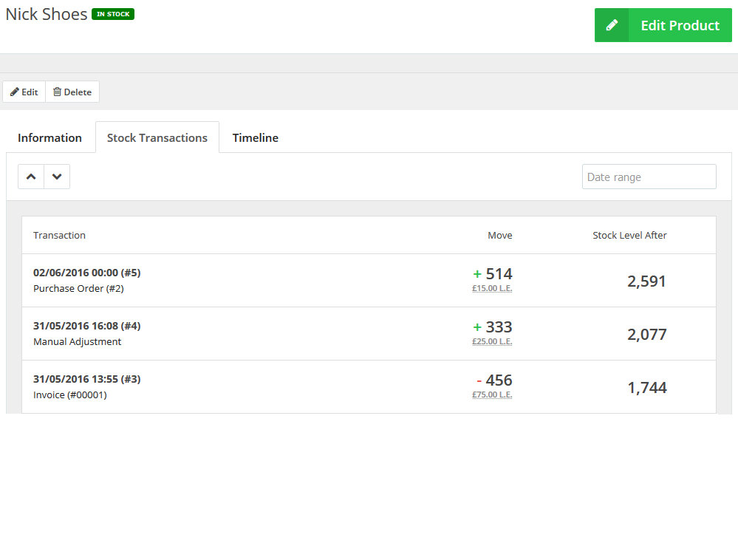The width and height of the screenshot is (738, 560).
Task: Select transaction 02/06/2016 00:00 (#5)
Action: [x=87, y=273]
